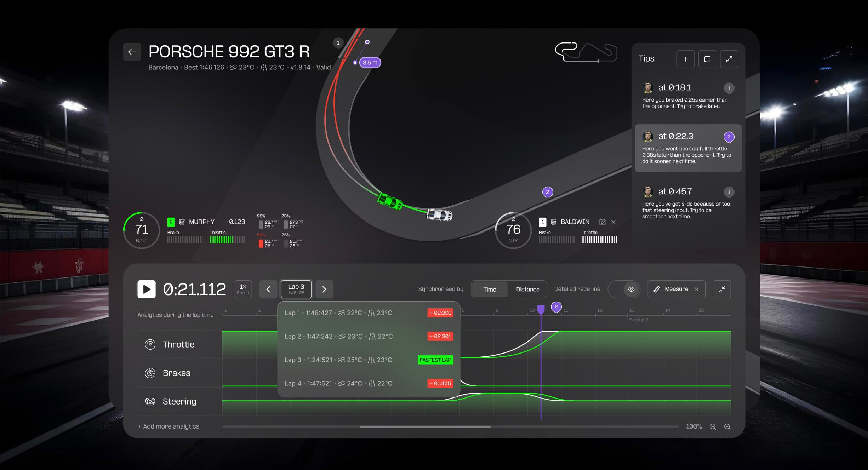Click the green Murphy car
This screenshot has height=470, width=868.
(389, 201)
